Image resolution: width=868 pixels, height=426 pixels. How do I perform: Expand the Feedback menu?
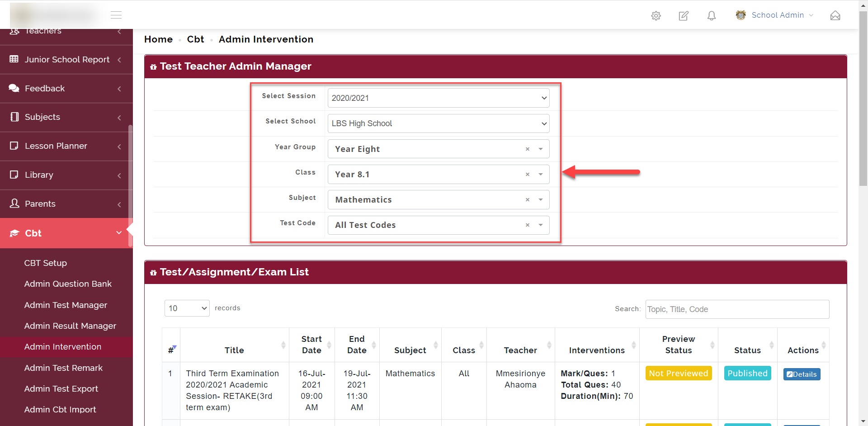[x=119, y=89]
